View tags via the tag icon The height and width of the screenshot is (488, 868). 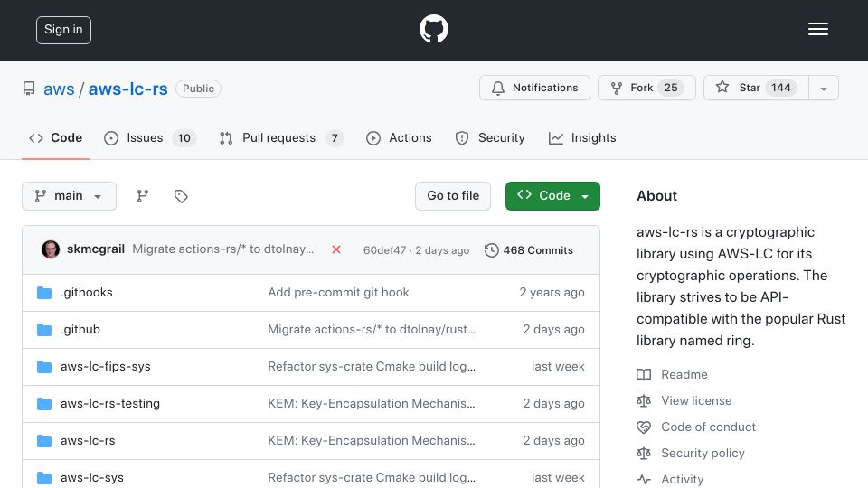(181, 196)
